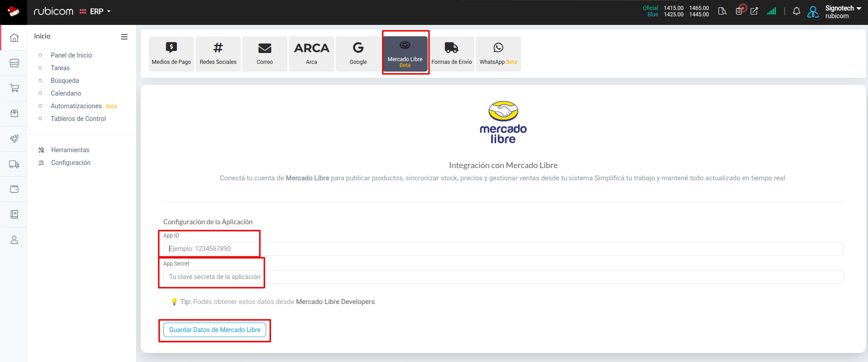Open notifications bell icon
The height and width of the screenshot is (362, 868).
(796, 11)
